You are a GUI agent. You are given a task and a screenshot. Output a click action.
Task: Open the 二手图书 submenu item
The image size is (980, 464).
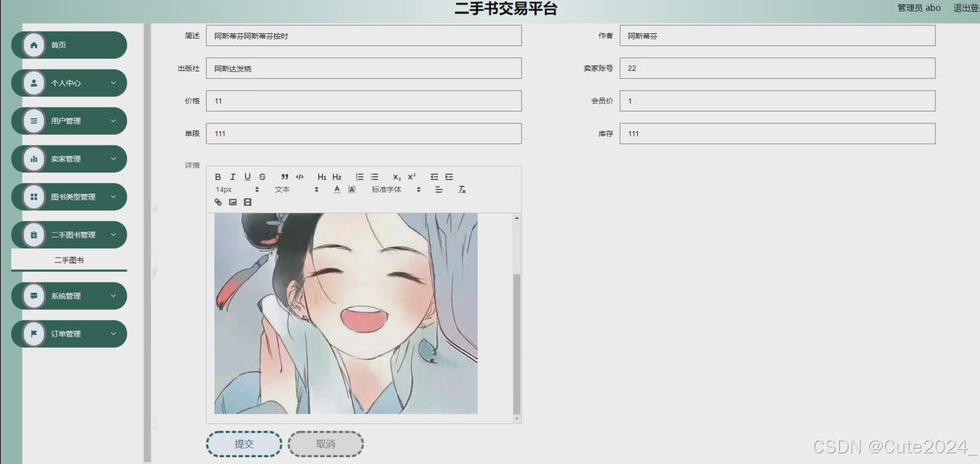69,260
